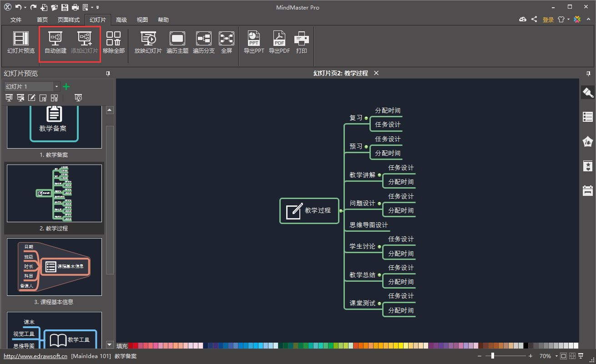Click play slideshow icon in preview panel
Screen dimensions: 596x364
78,98
